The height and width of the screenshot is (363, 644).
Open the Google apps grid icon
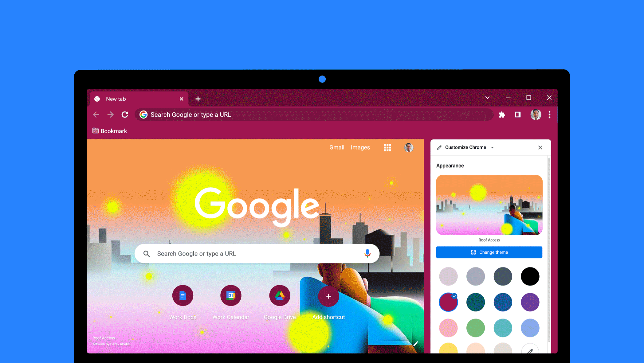coord(388,147)
